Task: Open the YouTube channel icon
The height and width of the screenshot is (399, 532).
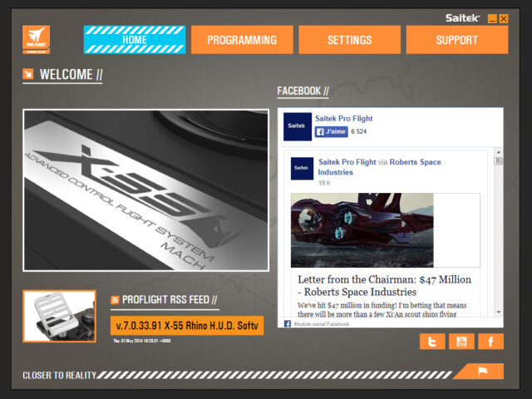Action: coord(461,341)
